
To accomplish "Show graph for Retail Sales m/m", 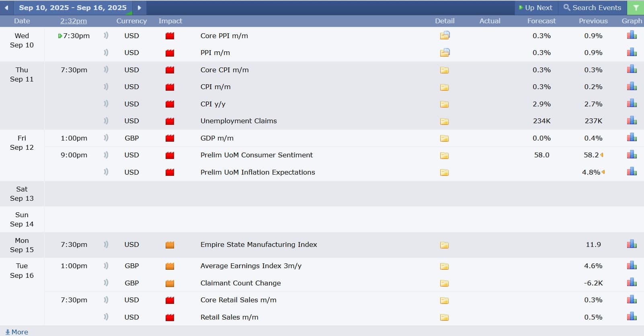I will pos(632,317).
